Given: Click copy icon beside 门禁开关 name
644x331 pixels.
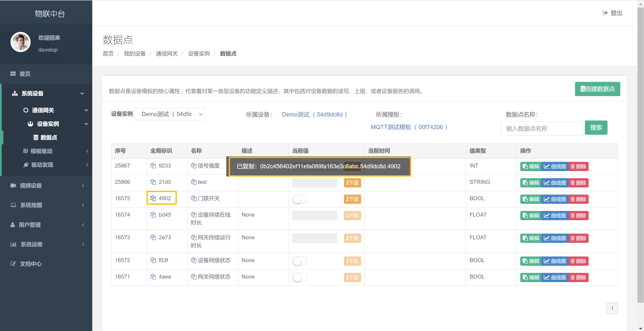Looking at the screenshot, I should point(194,198).
